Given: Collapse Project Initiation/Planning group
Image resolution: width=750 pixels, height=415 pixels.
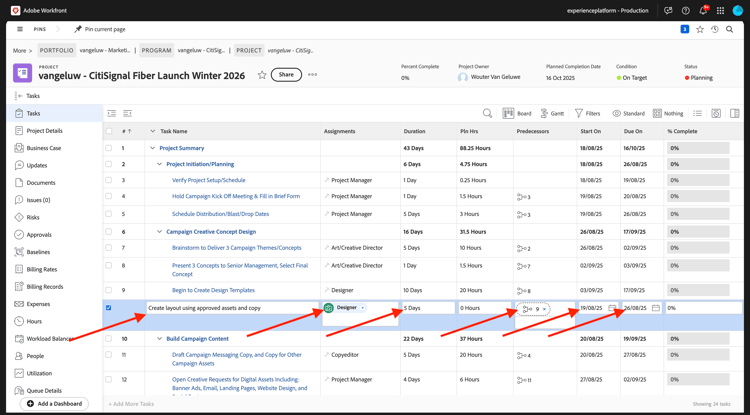Looking at the screenshot, I should pos(160,164).
